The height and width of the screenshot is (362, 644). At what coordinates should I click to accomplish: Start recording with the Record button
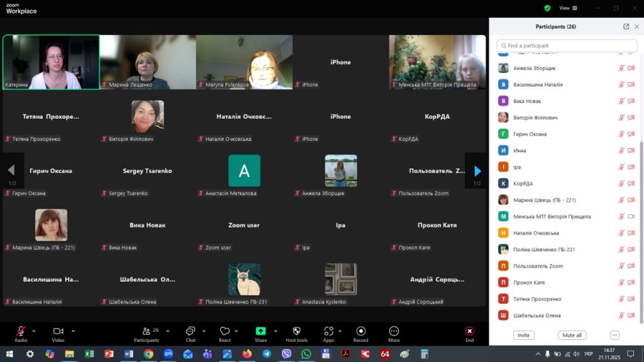coord(361,331)
